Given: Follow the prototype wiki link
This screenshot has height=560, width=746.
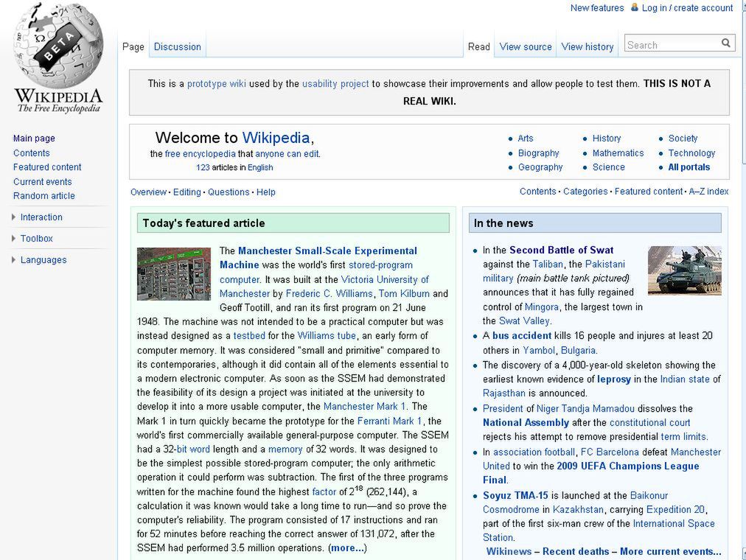Looking at the screenshot, I should pos(217,84).
